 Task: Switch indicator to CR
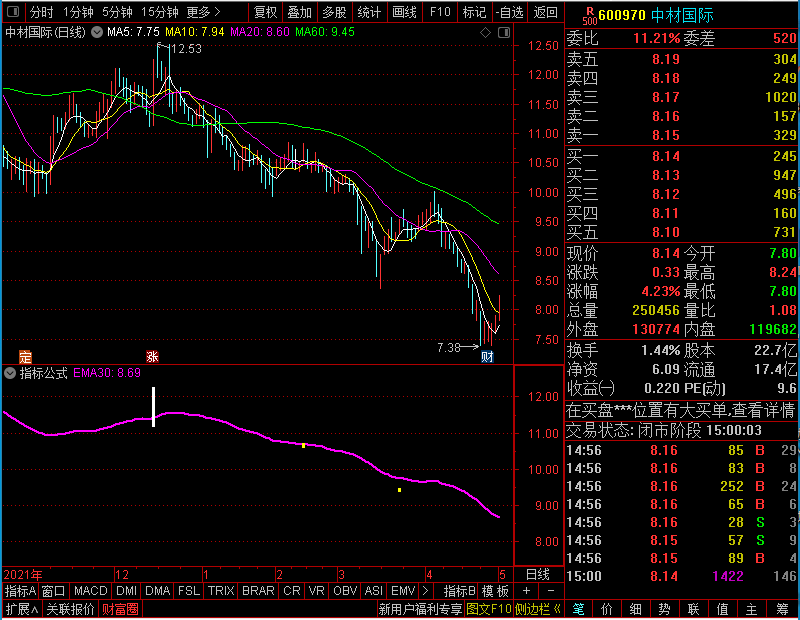click(x=291, y=591)
